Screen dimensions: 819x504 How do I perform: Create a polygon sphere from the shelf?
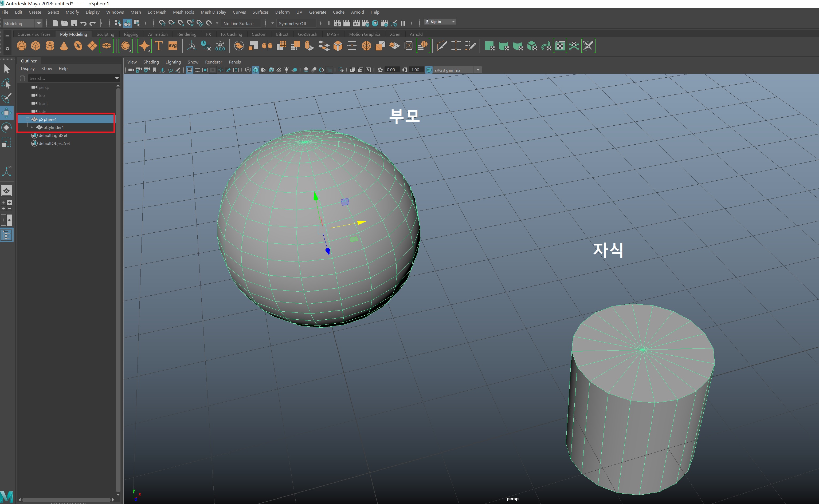(x=21, y=46)
